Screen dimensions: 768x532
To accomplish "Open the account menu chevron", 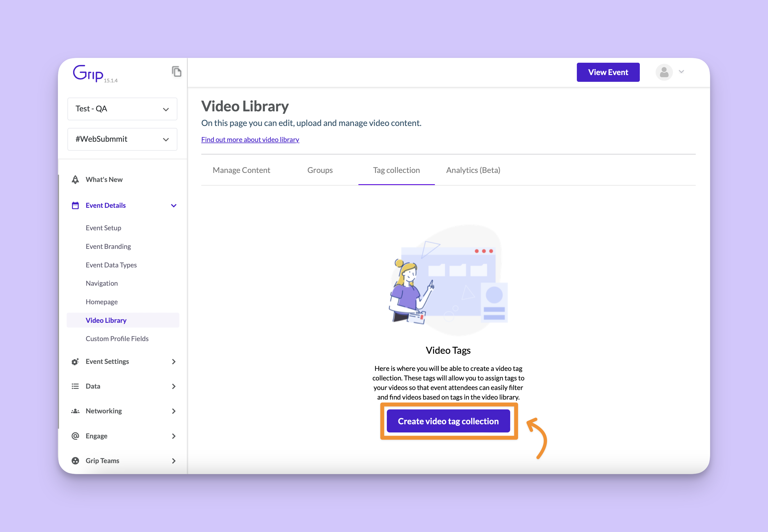I will (681, 72).
